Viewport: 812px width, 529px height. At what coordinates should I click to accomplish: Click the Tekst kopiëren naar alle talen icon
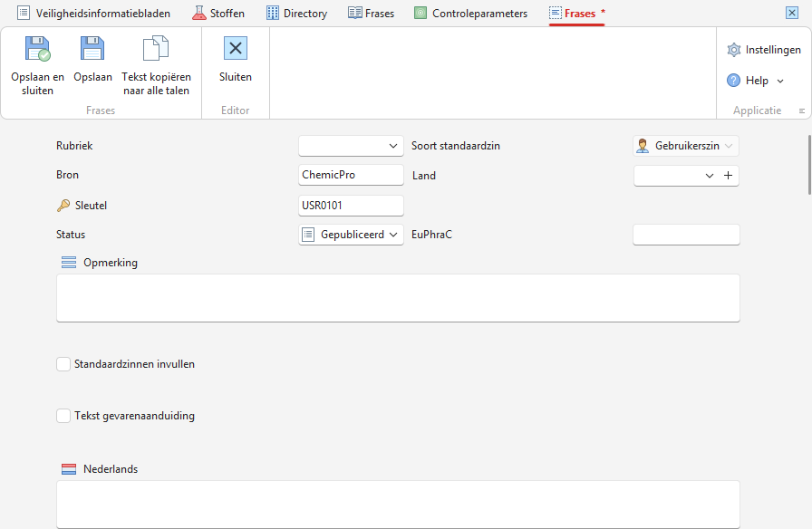point(156,49)
